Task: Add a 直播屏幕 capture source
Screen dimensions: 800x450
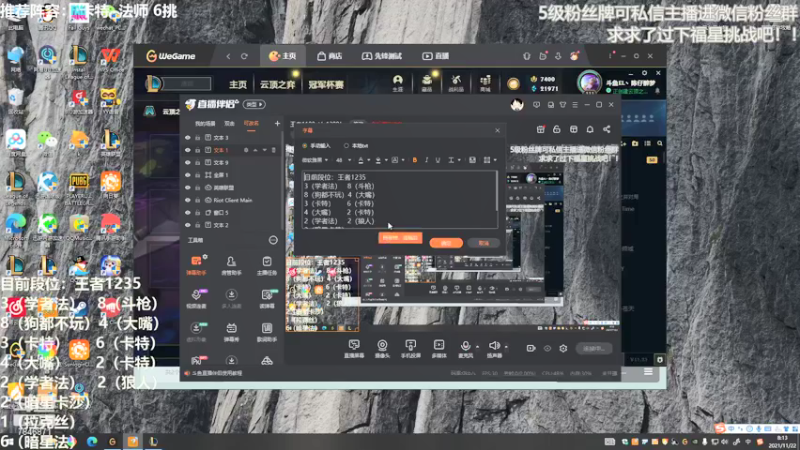Action: pos(354,348)
